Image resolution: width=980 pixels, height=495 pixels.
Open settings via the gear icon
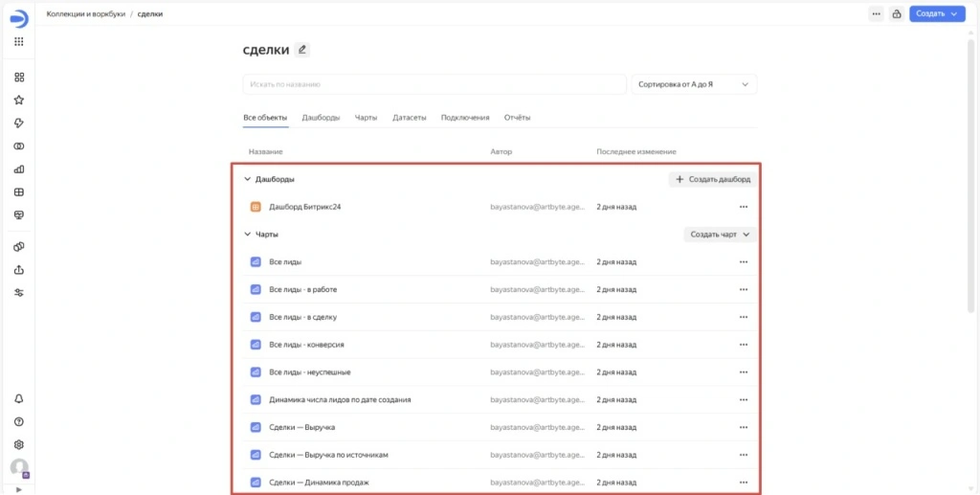coord(19,444)
